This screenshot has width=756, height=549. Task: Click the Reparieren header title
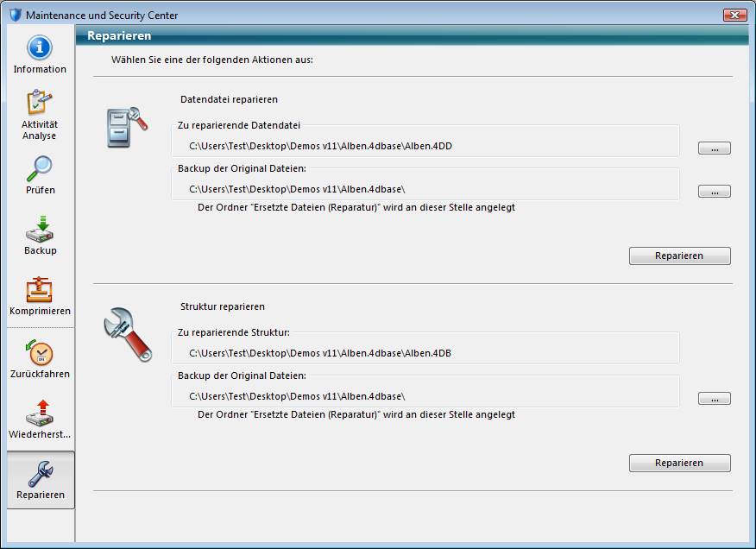[x=119, y=35]
